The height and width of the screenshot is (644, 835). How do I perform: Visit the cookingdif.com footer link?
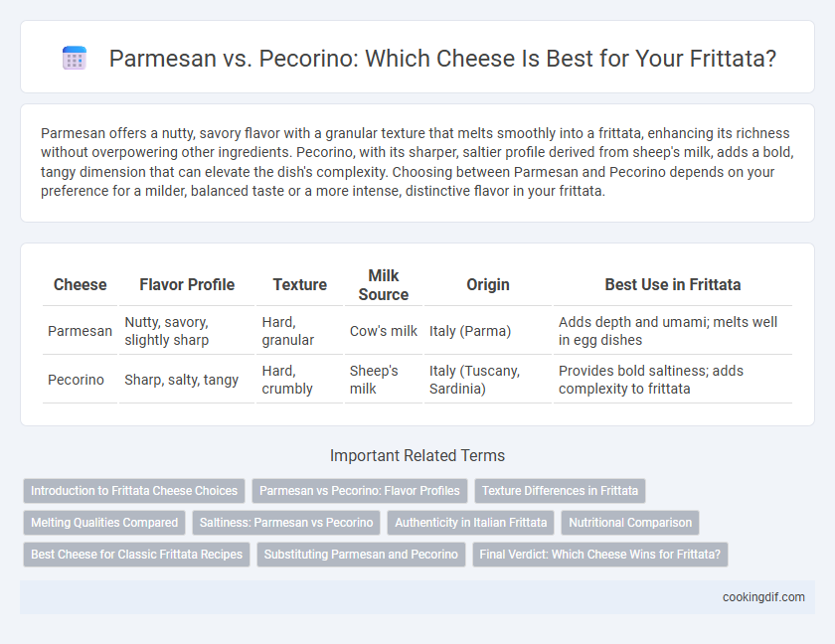coord(763,597)
